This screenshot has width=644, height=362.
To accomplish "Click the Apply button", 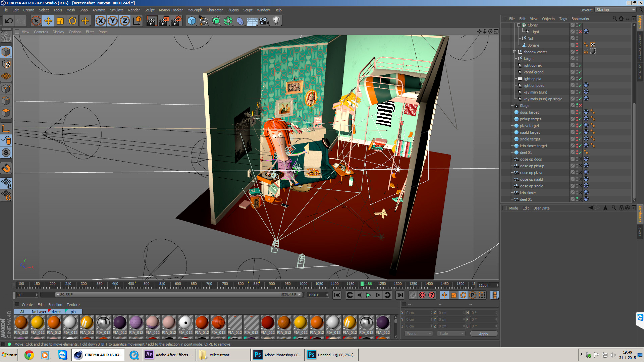I will click(483, 334).
